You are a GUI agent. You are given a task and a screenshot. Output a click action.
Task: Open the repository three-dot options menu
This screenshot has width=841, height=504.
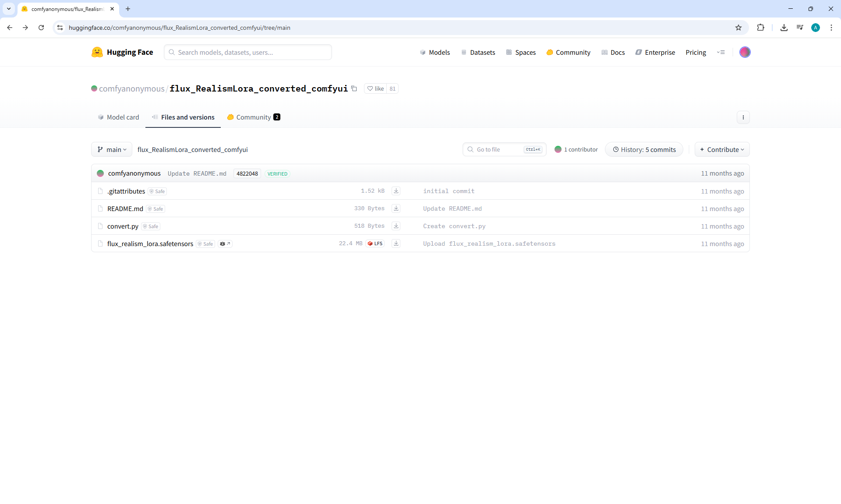(x=743, y=117)
